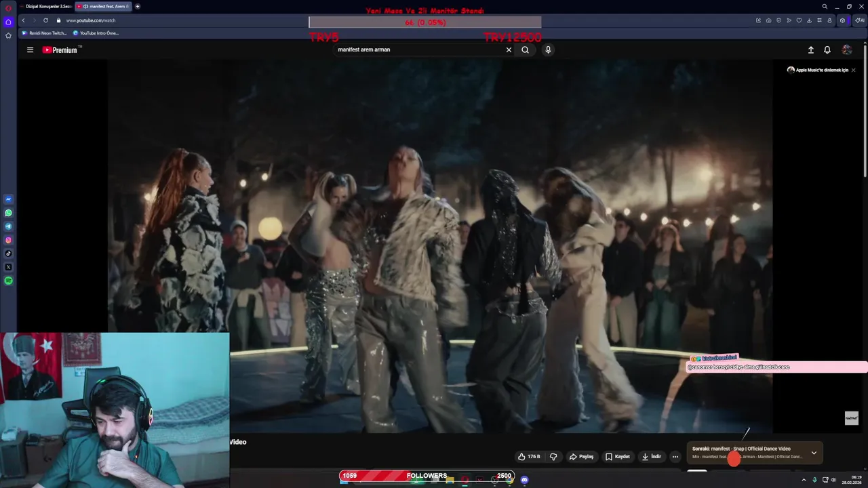Open YouTube notifications bell
Screen dimensions: 868x488
[x=827, y=49]
